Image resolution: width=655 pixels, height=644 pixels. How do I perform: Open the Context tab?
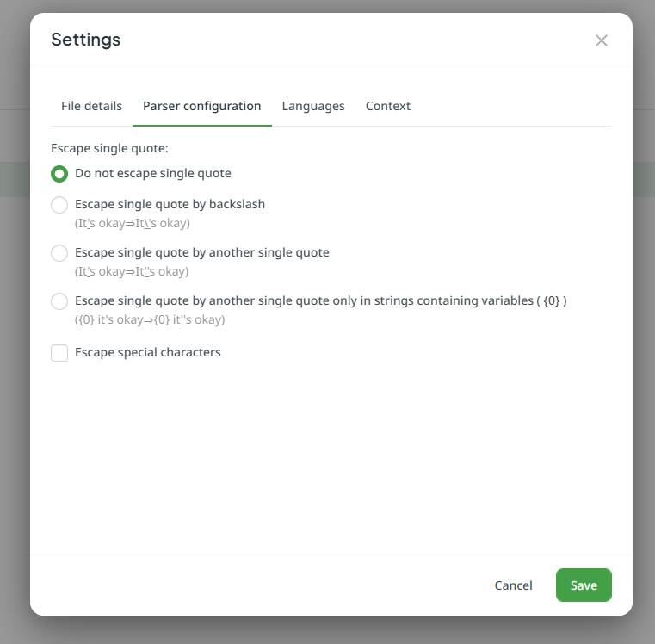(387, 106)
